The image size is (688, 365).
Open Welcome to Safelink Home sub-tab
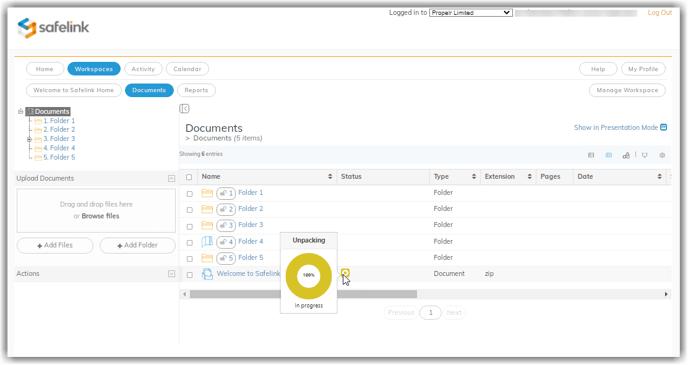[74, 90]
